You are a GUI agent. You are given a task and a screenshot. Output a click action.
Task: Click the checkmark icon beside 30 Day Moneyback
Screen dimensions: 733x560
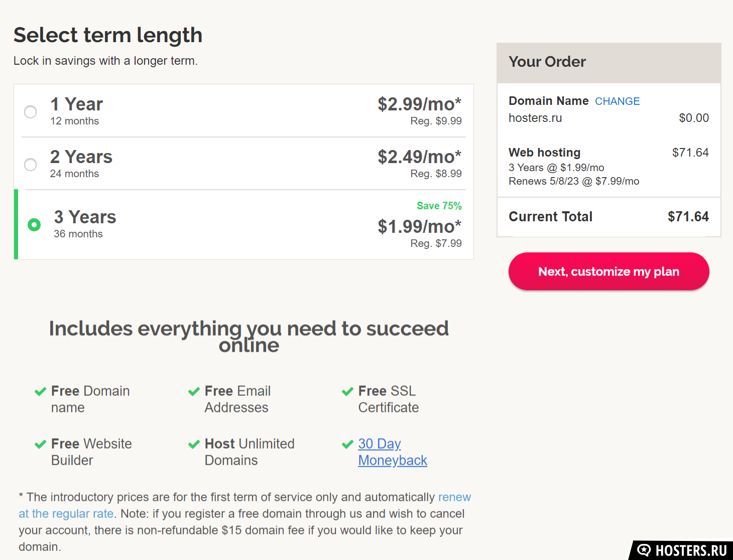coord(347,444)
